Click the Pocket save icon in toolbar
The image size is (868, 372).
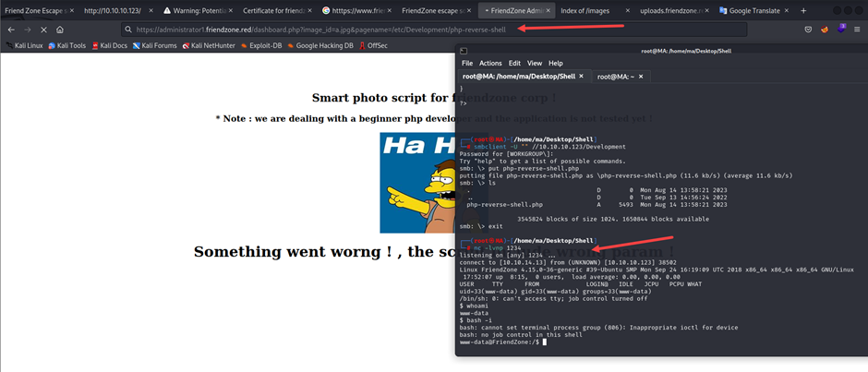(809, 30)
